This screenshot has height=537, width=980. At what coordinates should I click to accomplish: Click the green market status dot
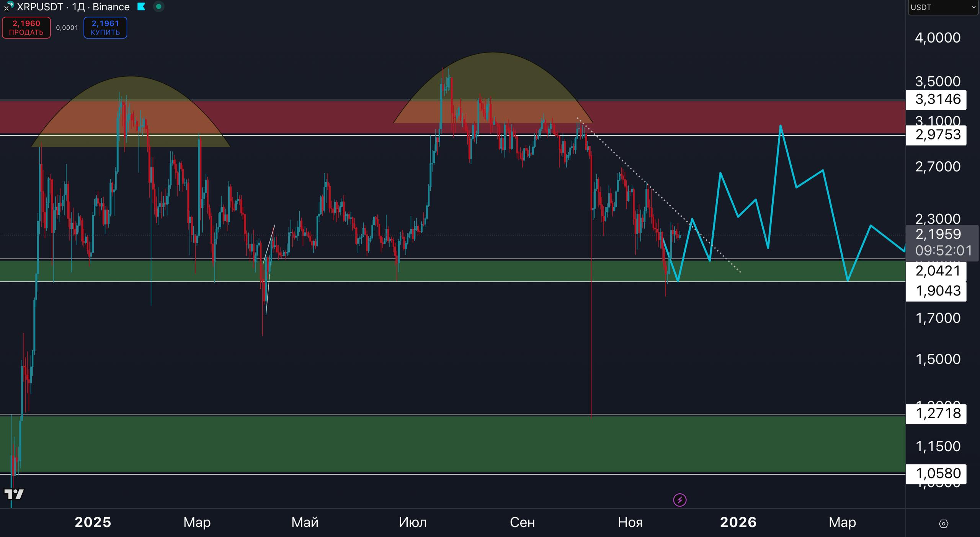pos(158,7)
